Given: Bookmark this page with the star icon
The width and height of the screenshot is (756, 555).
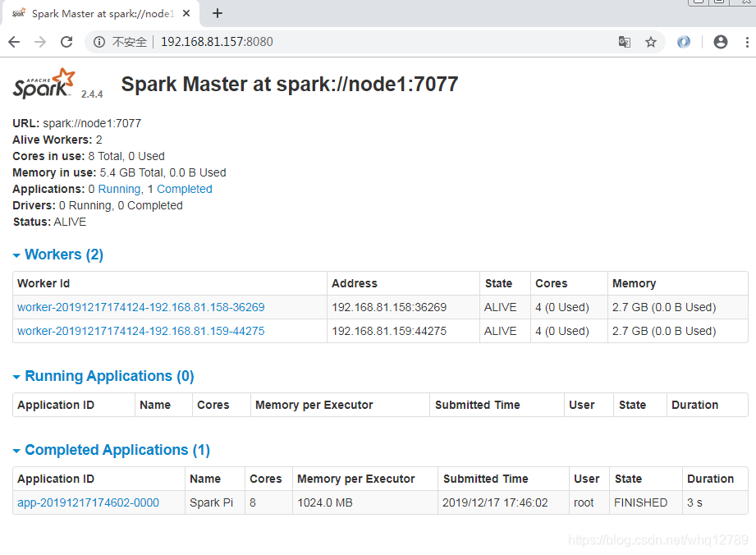Looking at the screenshot, I should [x=651, y=42].
